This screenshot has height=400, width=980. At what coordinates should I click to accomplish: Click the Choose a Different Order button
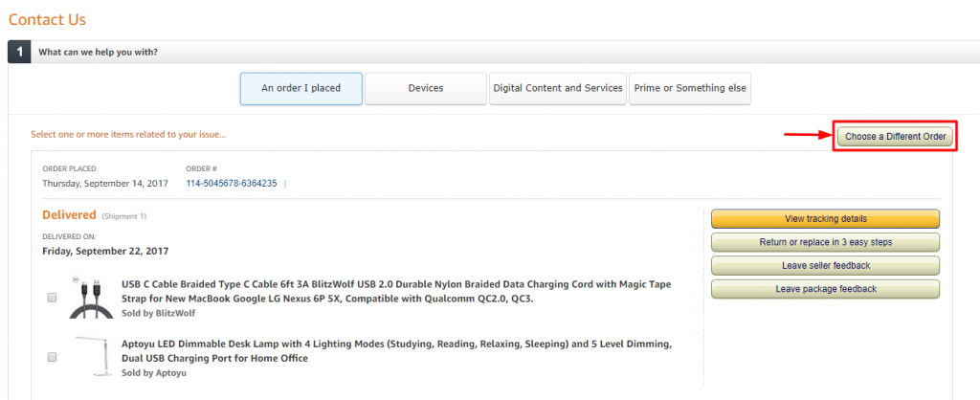(x=895, y=137)
